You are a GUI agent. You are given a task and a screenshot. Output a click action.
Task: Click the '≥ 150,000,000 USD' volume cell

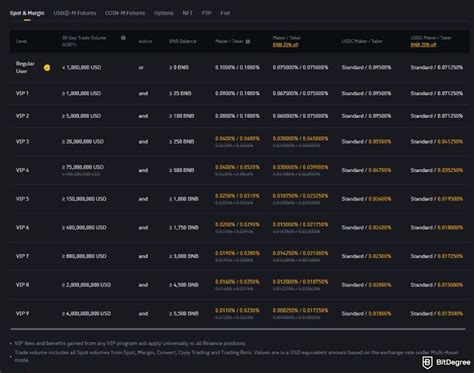pos(84,199)
